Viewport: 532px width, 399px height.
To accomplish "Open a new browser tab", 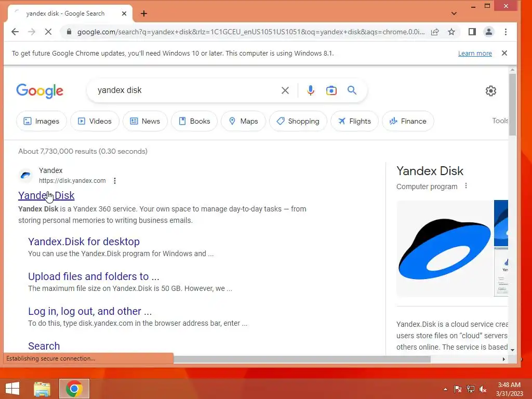I will (x=144, y=14).
